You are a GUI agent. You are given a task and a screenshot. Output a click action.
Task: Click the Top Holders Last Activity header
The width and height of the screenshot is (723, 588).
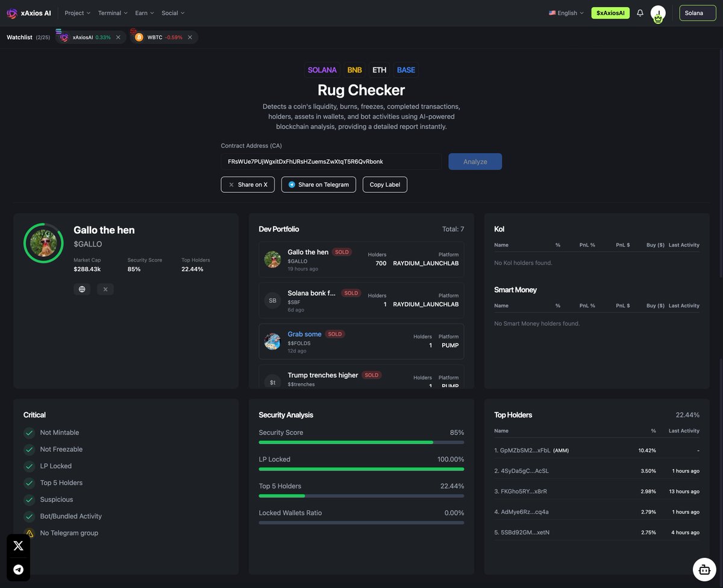pyautogui.click(x=684, y=431)
